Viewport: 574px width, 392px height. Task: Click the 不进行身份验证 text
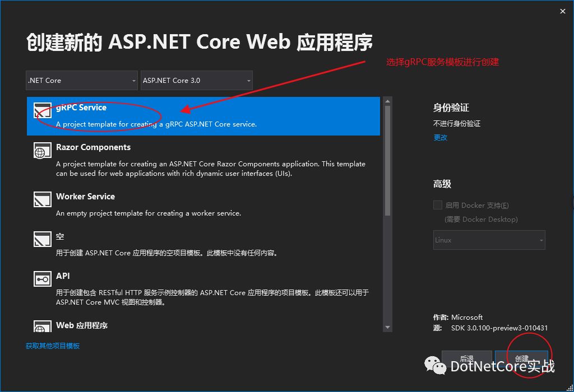[x=457, y=123]
